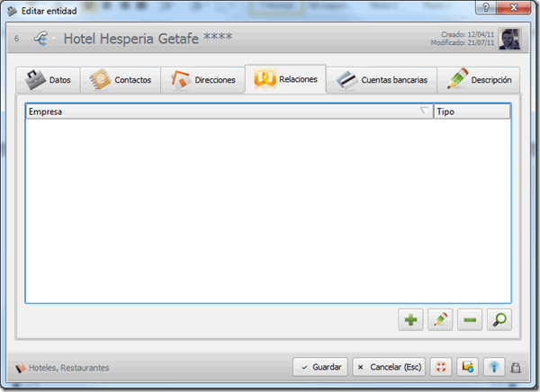
Task: Edit selected relation with pencil button
Action: [x=440, y=320]
